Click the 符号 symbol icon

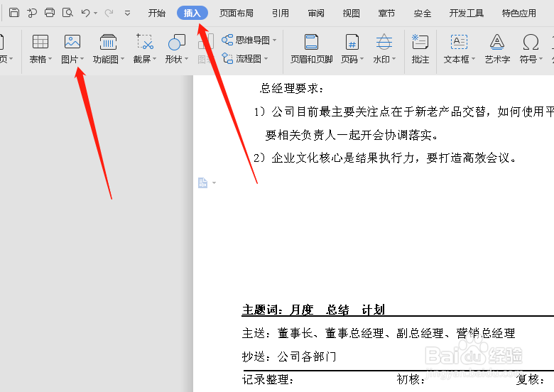point(531,42)
